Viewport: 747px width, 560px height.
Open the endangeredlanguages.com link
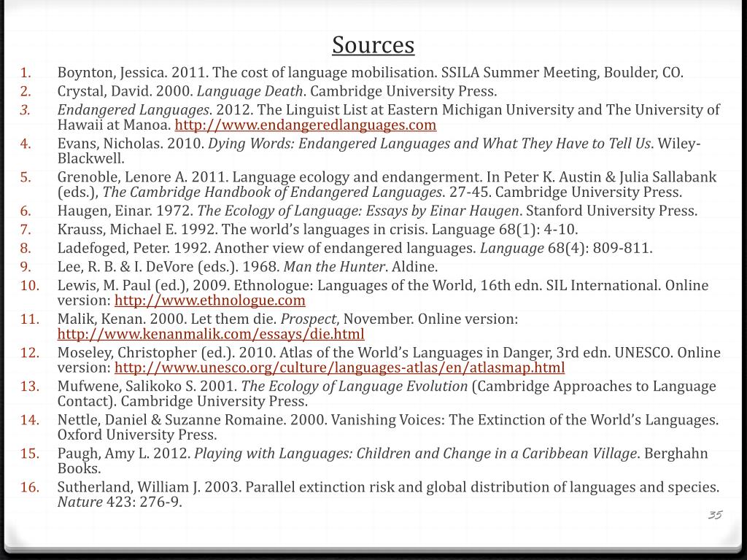coord(306,125)
